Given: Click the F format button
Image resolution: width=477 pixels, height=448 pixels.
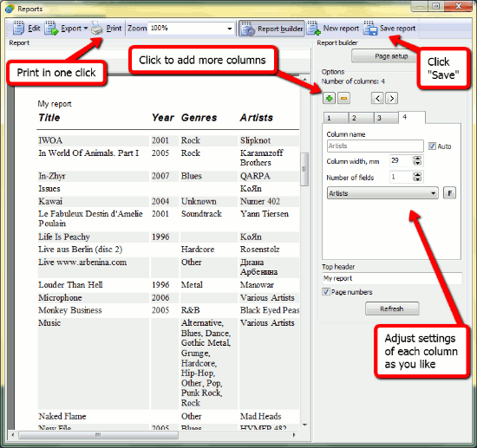Looking at the screenshot, I should (x=449, y=193).
